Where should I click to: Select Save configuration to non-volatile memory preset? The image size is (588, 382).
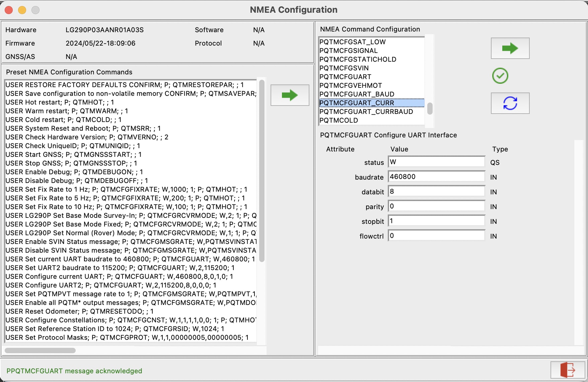tap(131, 93)
